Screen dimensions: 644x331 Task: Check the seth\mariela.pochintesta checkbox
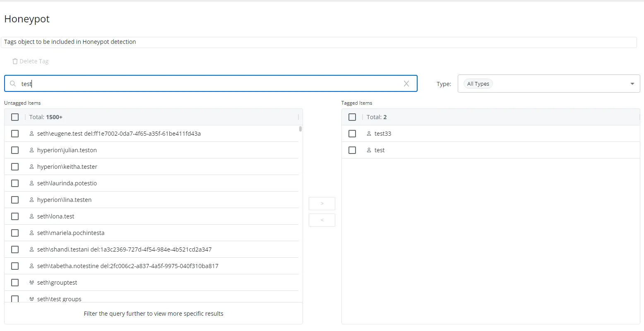[15, 233]
